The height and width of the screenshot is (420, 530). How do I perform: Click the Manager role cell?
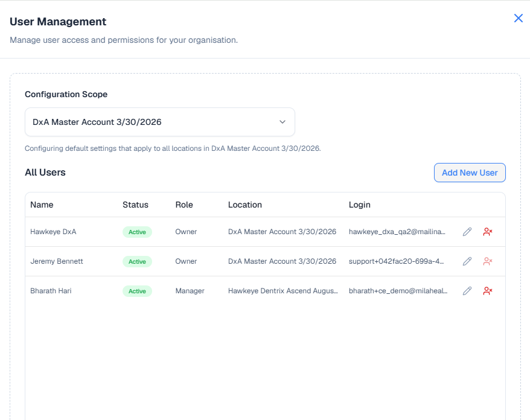coord(190,291)
